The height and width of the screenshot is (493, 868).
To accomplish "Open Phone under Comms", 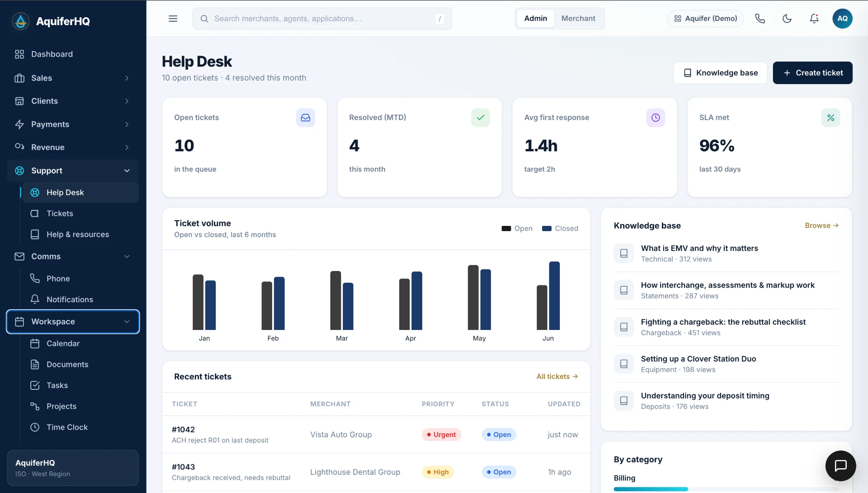I will click(81, 278).
